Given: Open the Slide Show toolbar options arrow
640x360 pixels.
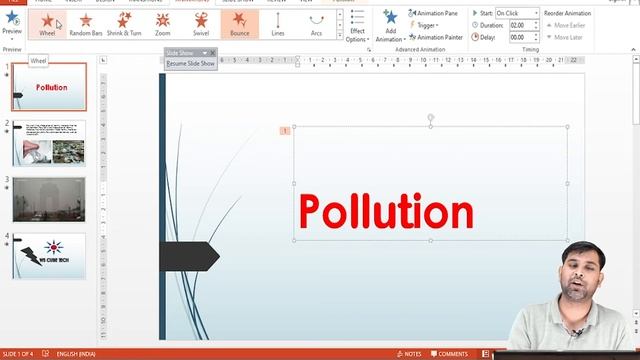Looking at the screenshot, I should pos(204,53).
